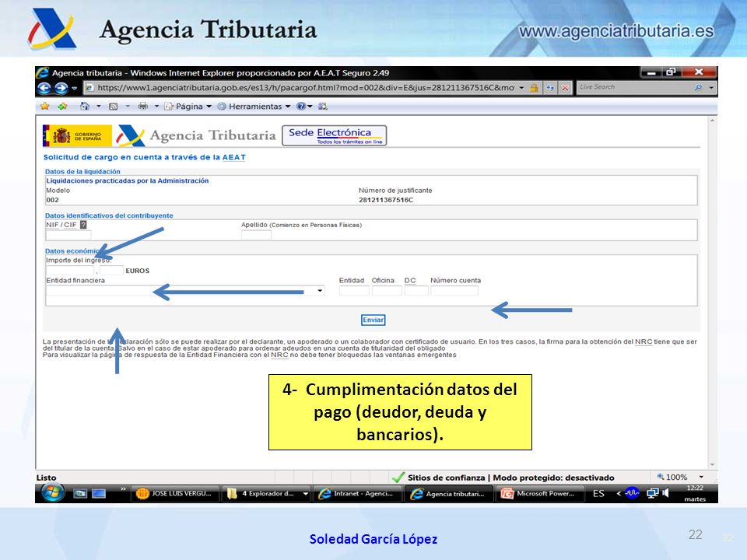Expand the Home button dropdown arrow
Viewport: 747px width, 560px height.
tap(99, 107)
